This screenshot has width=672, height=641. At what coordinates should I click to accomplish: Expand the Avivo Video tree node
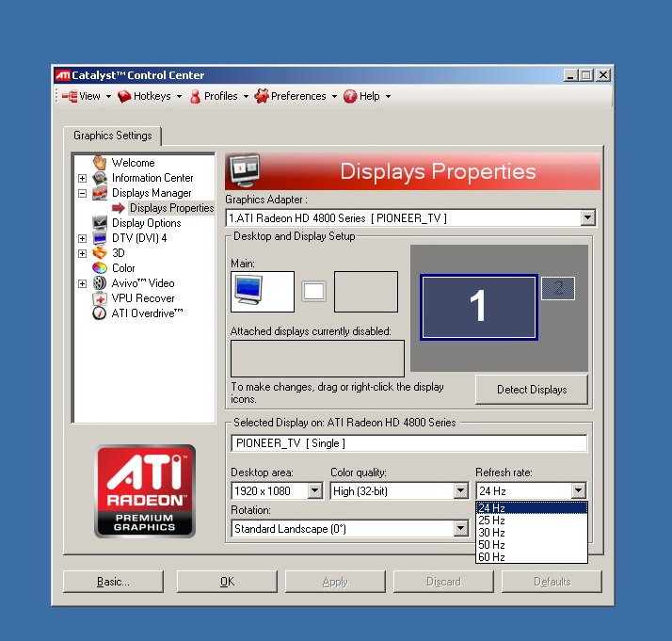[82, 283]
